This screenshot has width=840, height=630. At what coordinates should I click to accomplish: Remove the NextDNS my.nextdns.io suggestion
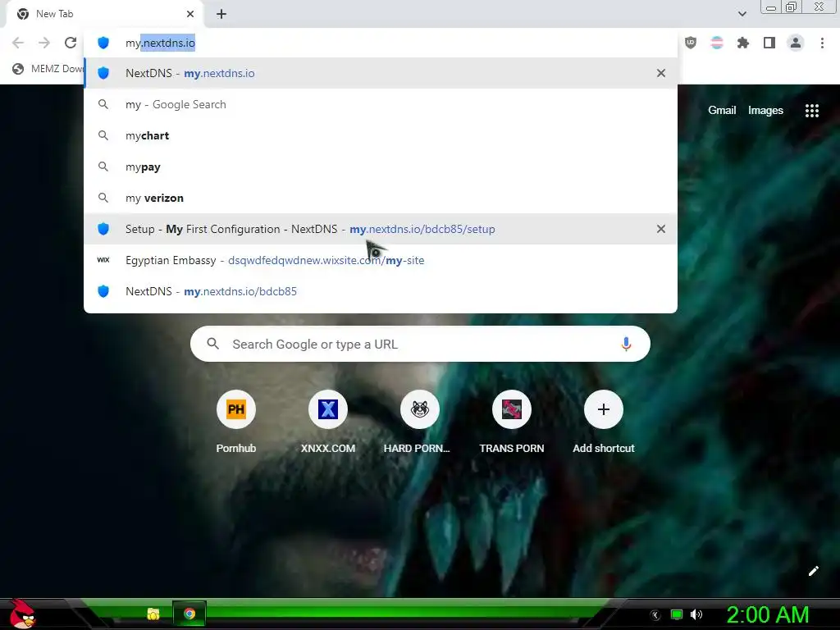pos(661,73)
